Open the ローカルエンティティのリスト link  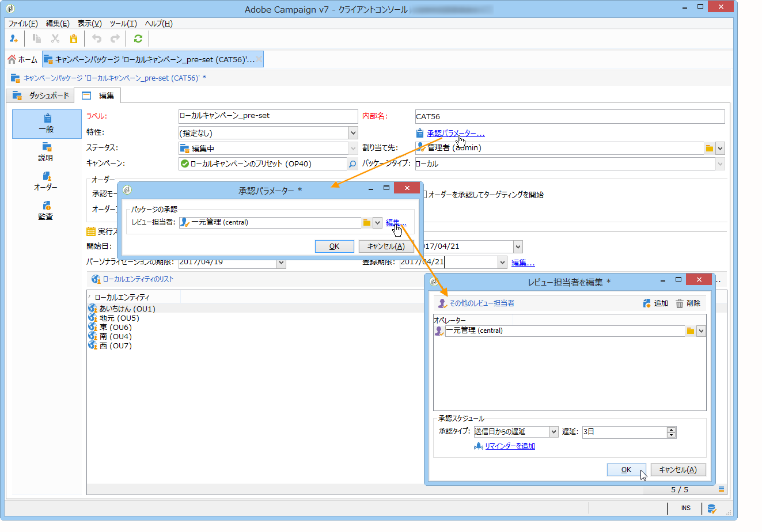click(x=138, y=279)
